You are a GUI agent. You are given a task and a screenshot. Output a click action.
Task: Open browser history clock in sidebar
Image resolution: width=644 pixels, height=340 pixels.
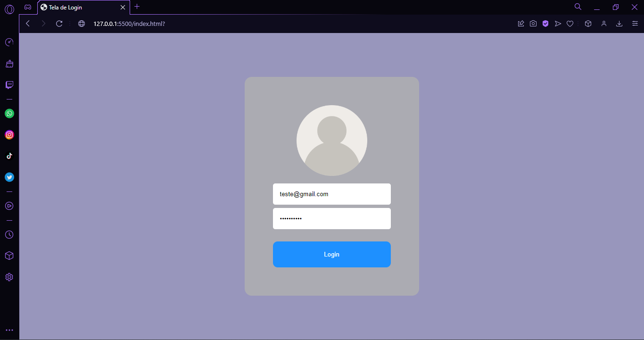point(9,234)
